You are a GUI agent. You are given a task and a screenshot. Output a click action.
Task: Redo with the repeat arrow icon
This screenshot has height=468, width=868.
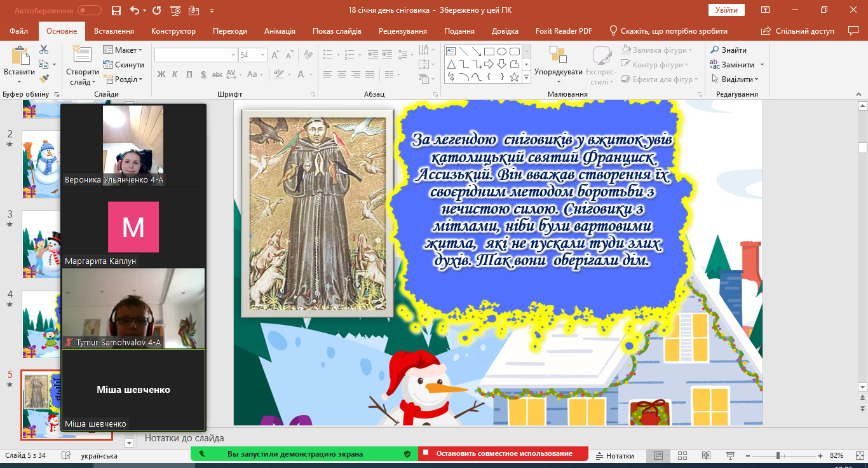click(x=157, y=10)
